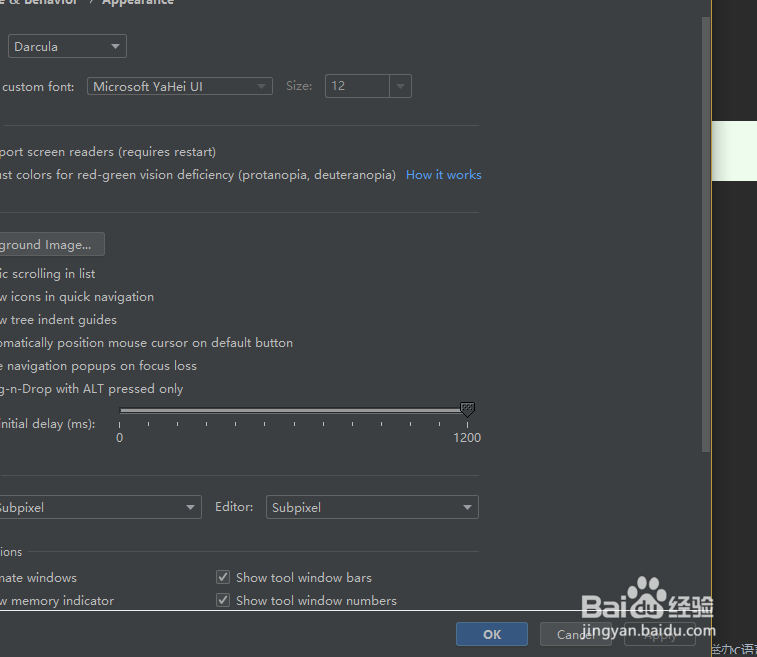
Task: Click 'screen readers (requires restart)' text
Action: click(121, 152)
